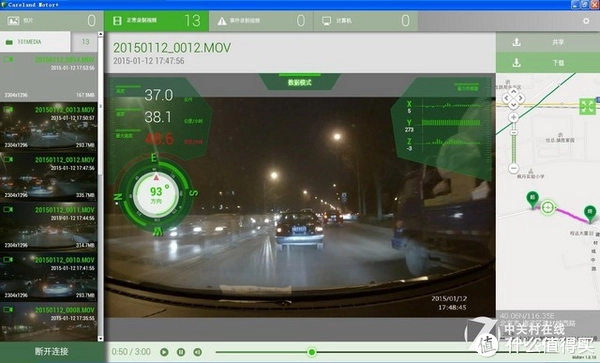This screenshot has height=363, width=600.
Task: Zoom out the map with minus button
Action: (514, 168)
